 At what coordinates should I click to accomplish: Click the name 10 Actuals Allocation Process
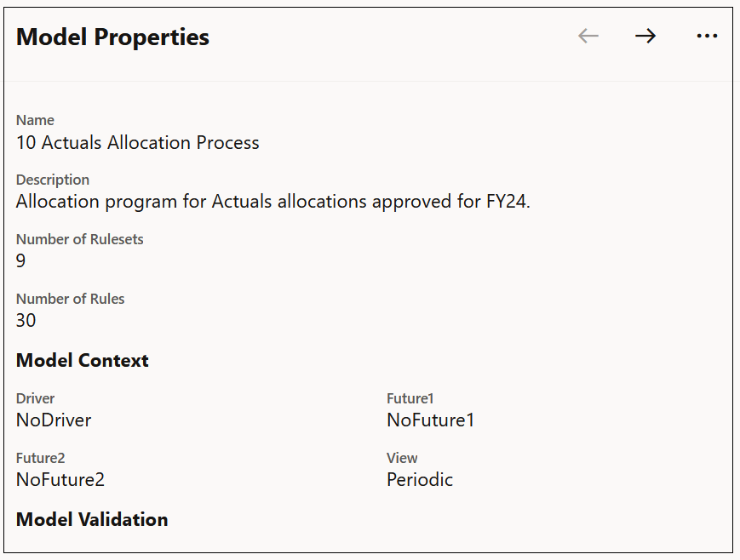(x=137, y=142)
